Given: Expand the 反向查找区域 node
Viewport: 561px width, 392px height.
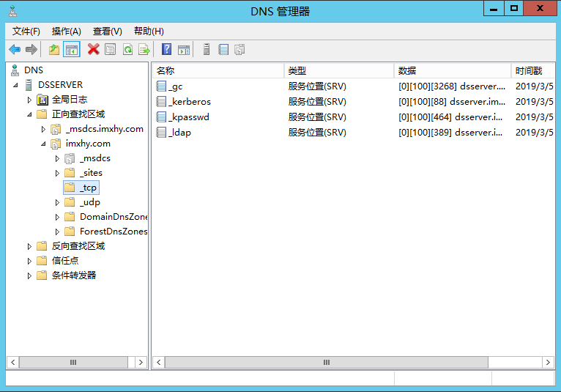Looking at the screenshot, I should 30,246.
